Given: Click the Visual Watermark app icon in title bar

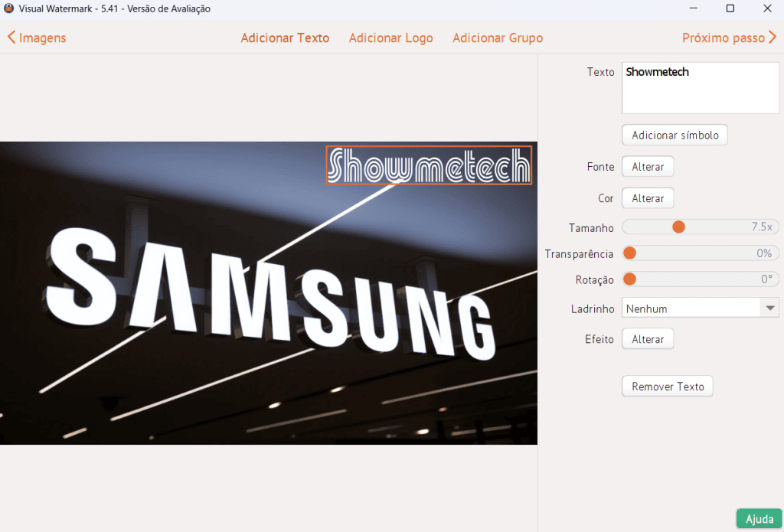Looking at the screenshot, I should (8, 8).
